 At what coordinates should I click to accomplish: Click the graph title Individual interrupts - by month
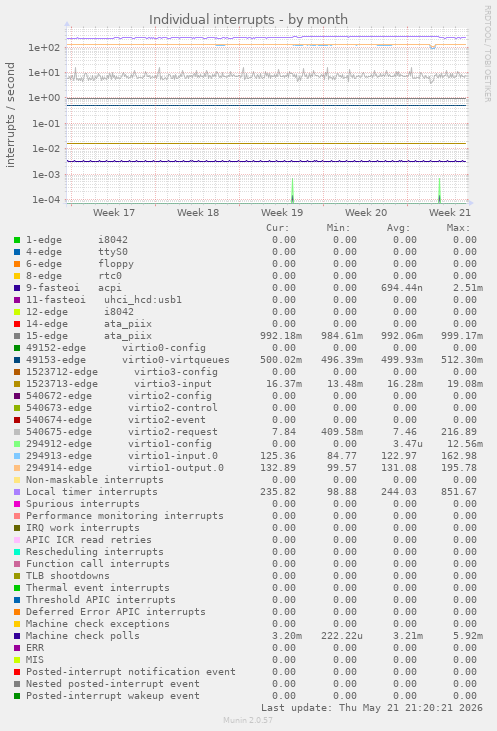tap(248, 20)
